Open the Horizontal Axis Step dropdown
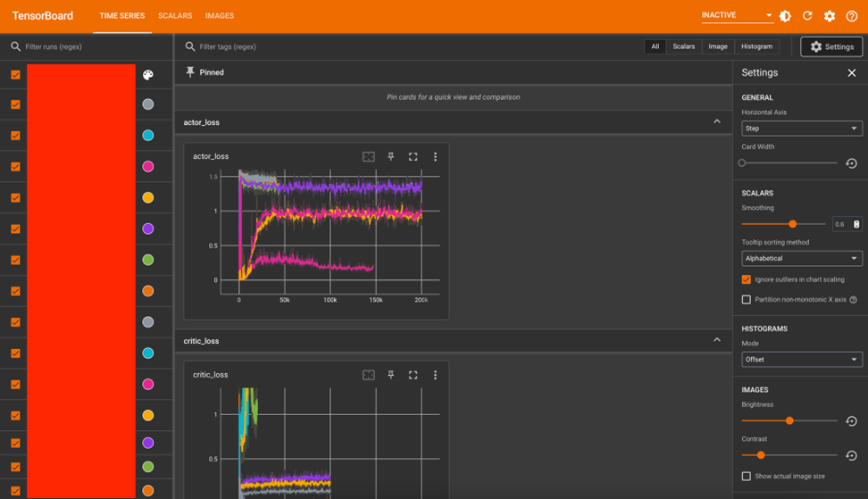The image size is (868, 499). pyautogui.click(x=801, y=129)
